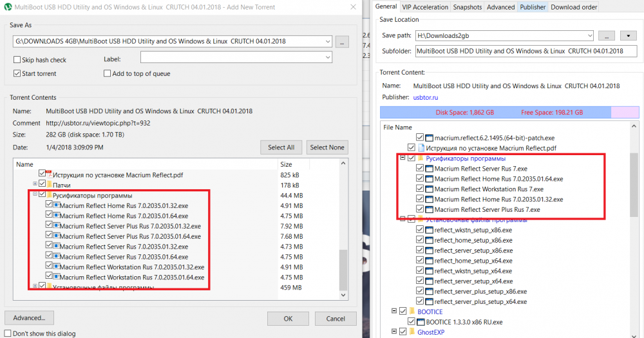Viewport: 644px width, 338px height.
Task: Click Русификаторы программы folder icon in uTorrent list
Action: (x=50, y=194)
